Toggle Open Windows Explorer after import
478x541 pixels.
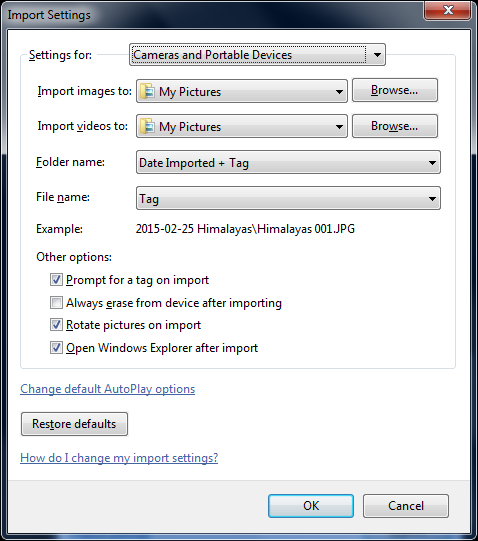click(x=56, y=347)
